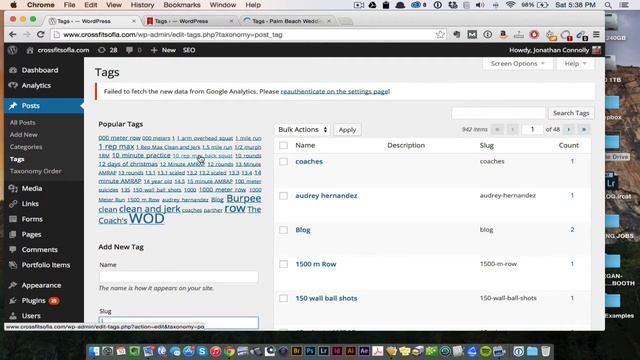Click New in the admin bar
This screenshot has width=640, height=360.
163,50
